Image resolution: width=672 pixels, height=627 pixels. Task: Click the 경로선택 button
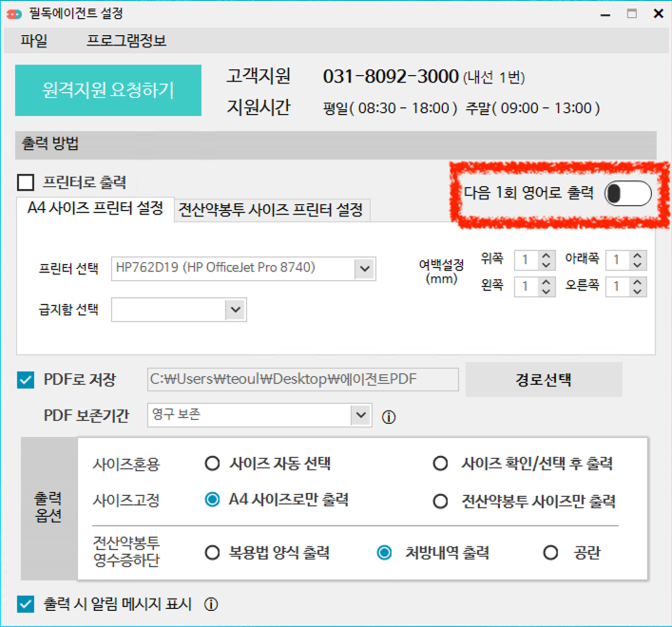543,380
